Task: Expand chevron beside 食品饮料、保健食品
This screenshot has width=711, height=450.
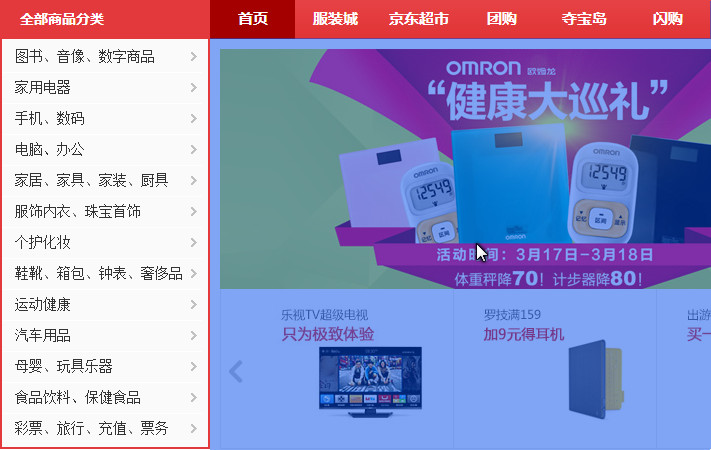Action: click(x=194, y=397)
